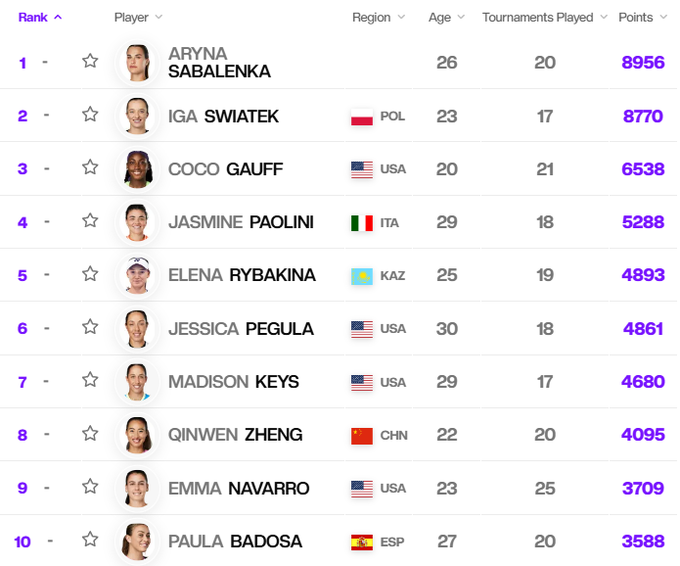This screenshot has height=566, width=680.
Task: Click Qinwen Zheng's profile photo thumbnail
Action: pos(136,435)
